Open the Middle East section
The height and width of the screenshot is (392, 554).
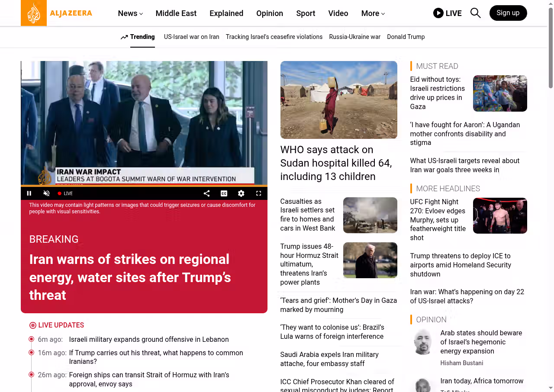(176, 13)
